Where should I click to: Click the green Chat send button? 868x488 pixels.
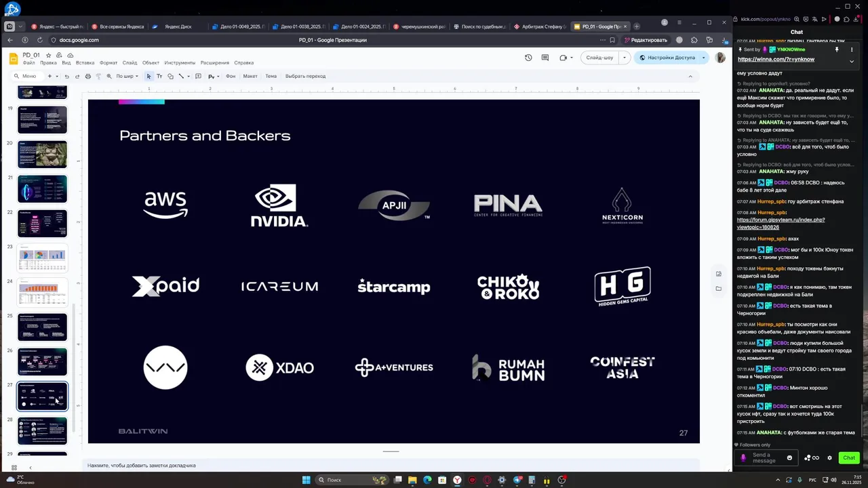coord(848,457)
